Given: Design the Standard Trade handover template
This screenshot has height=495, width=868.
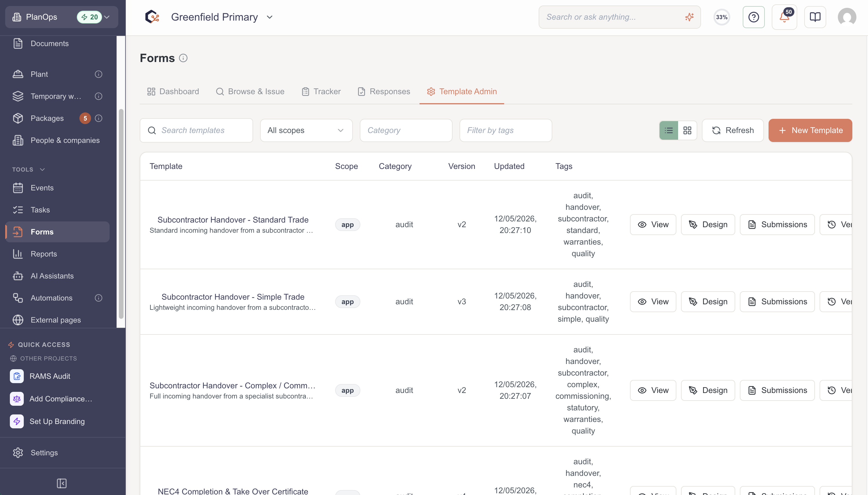Looking at the screenshot, I should point(708,224).
